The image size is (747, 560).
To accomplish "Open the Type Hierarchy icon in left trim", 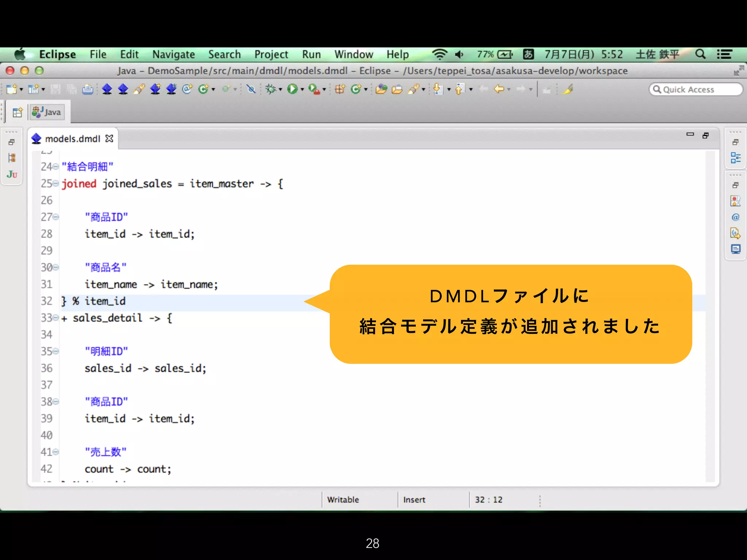I will tap(12, 158).
